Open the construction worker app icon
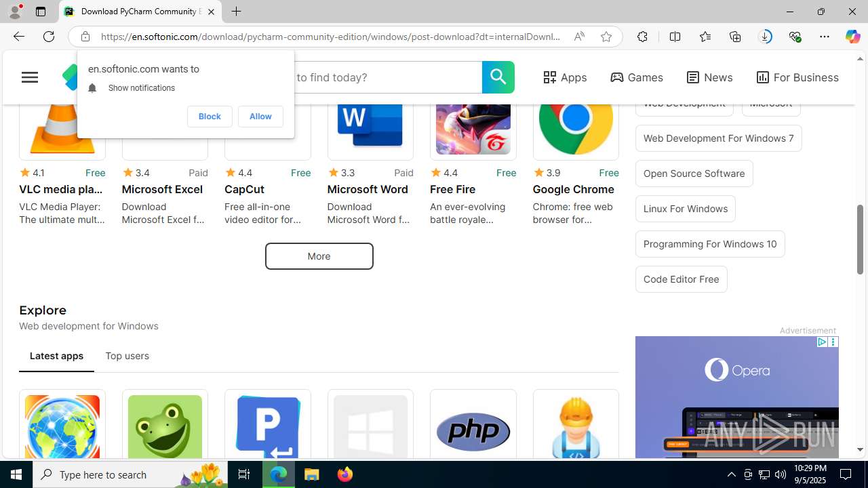868x488 pixels. [576, 426]
